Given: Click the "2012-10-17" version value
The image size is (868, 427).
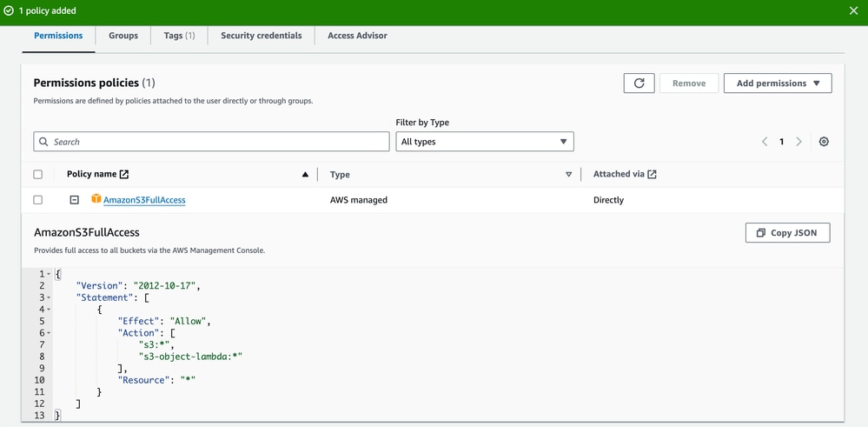Looking at the screenshot, I should tap(166, 286).
